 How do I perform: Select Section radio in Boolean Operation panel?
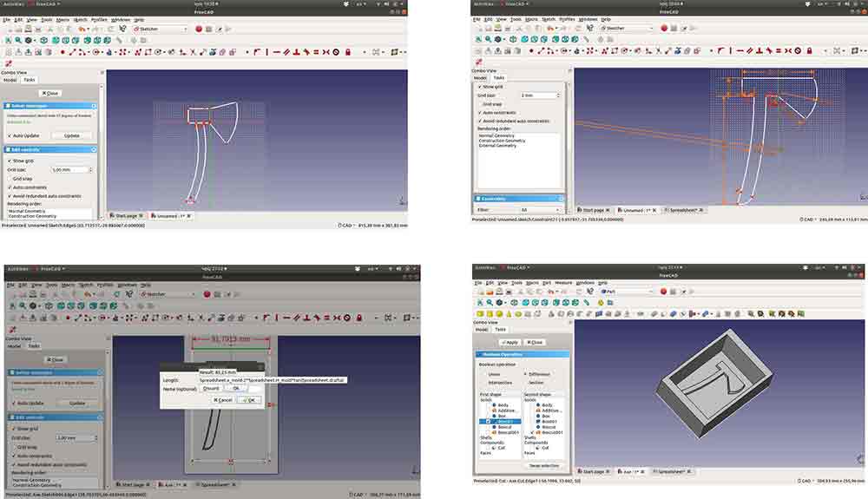(x=533, y=383)
